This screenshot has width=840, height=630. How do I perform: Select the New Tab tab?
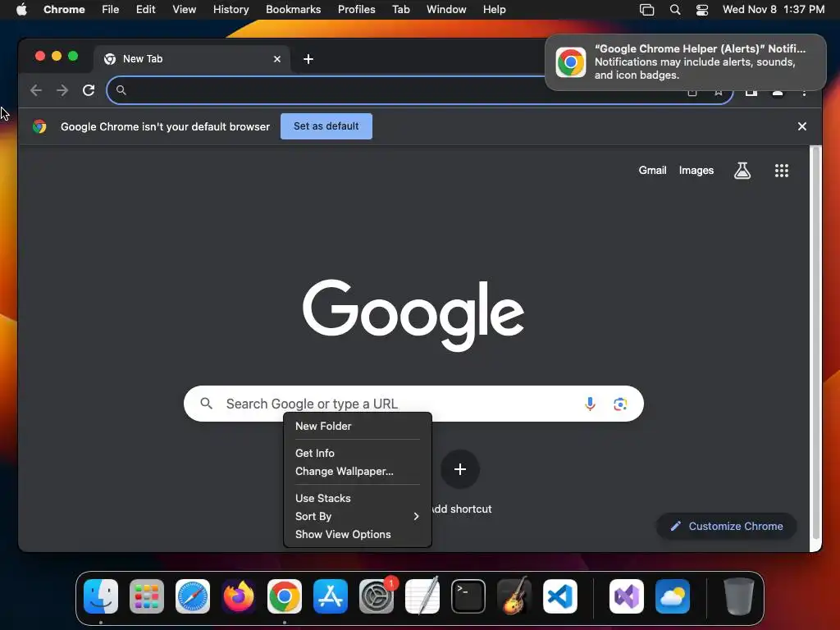click(192, 59)
